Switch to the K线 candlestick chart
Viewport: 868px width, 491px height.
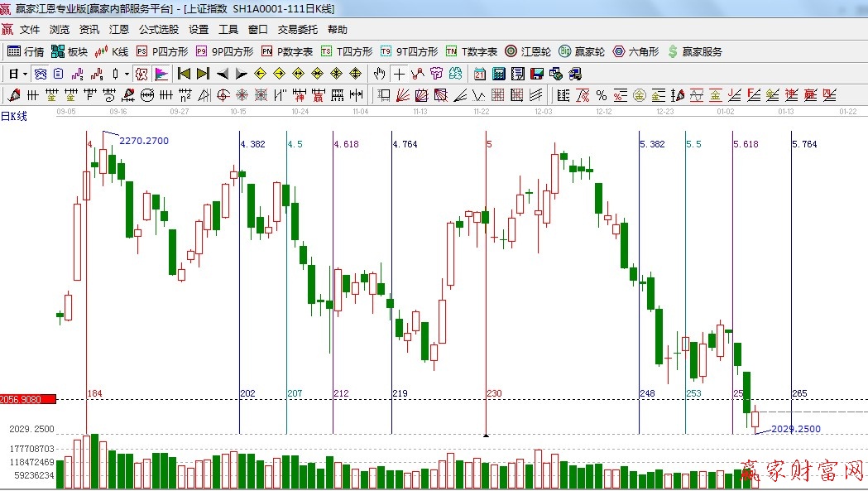point(111,51)
